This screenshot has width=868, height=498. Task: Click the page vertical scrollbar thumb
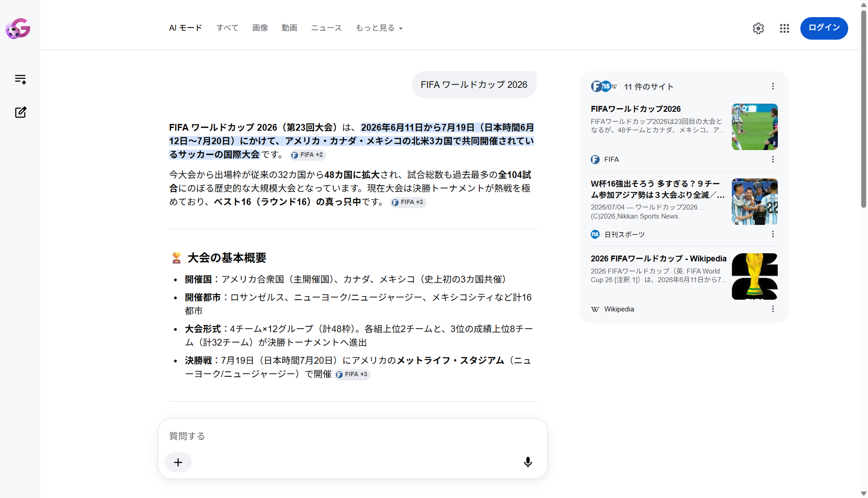click(863, 108)
